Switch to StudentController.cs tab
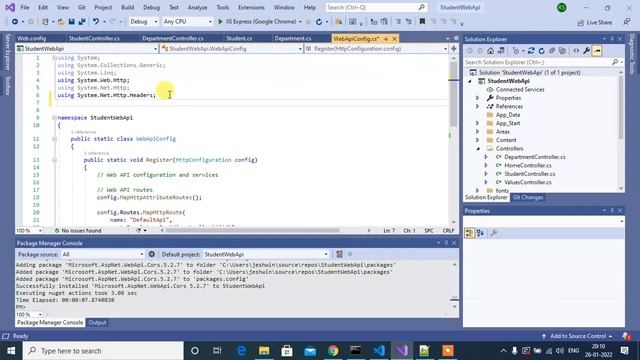 94,38
